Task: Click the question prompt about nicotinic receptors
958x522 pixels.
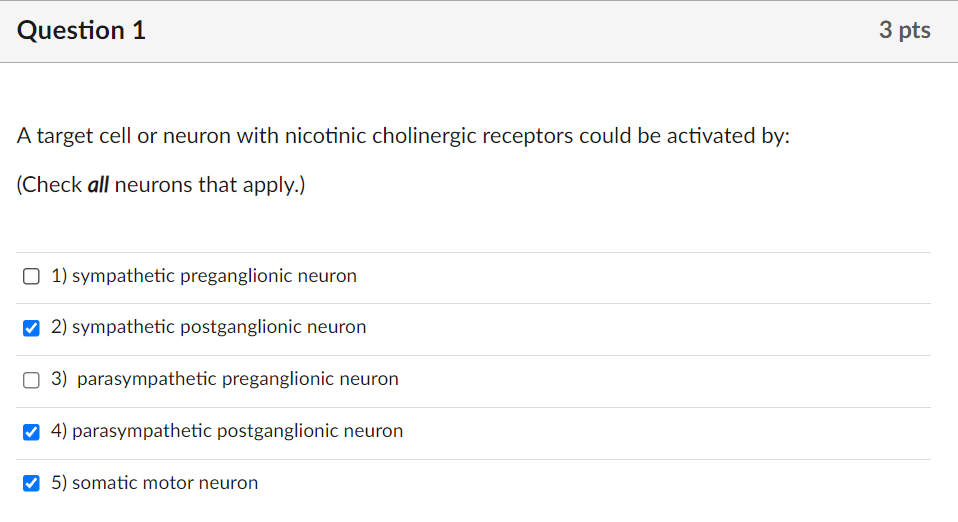Action: (x=403, y=136)
